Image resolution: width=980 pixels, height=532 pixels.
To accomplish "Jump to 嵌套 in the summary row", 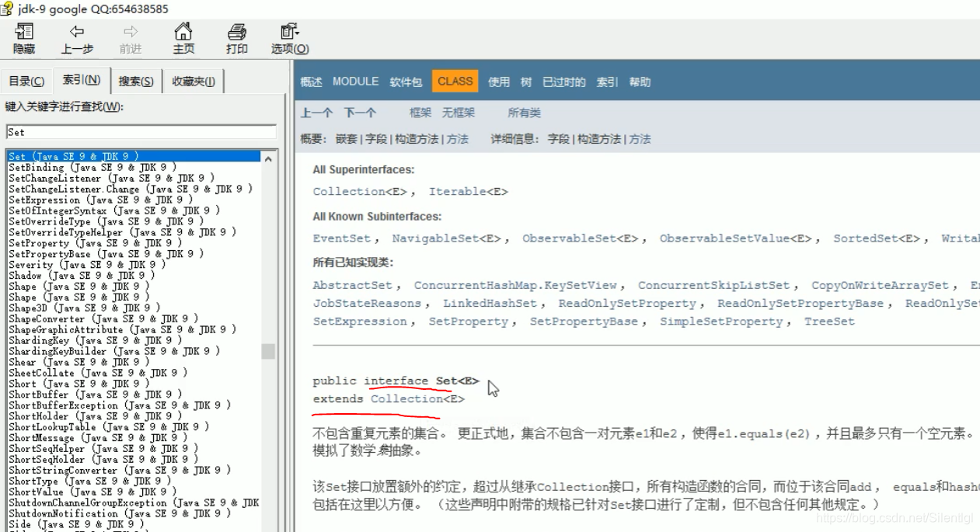I will (347, 139).
